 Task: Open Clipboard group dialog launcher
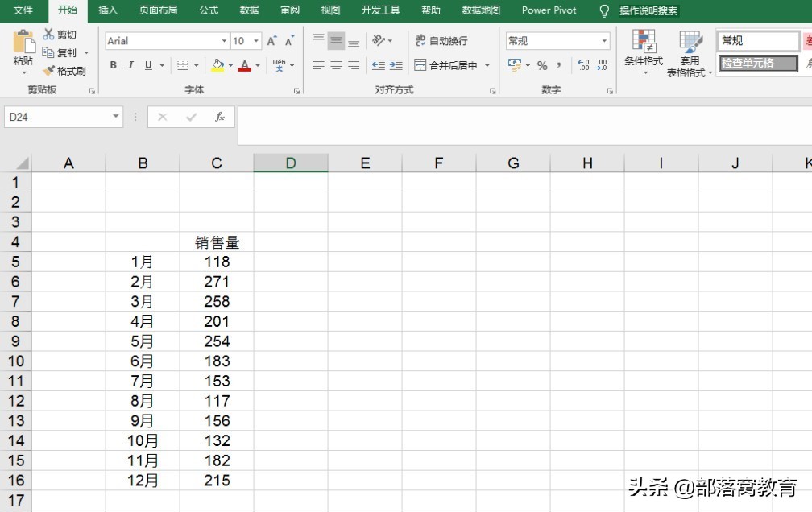92,91
